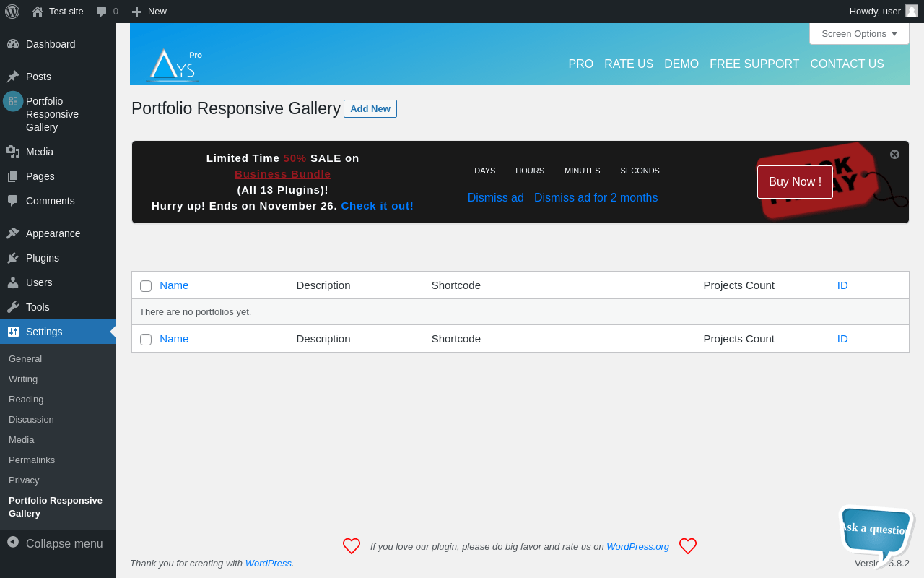Open Media settings submenu
The image size is (924, 578).
[x=22, y=440]
